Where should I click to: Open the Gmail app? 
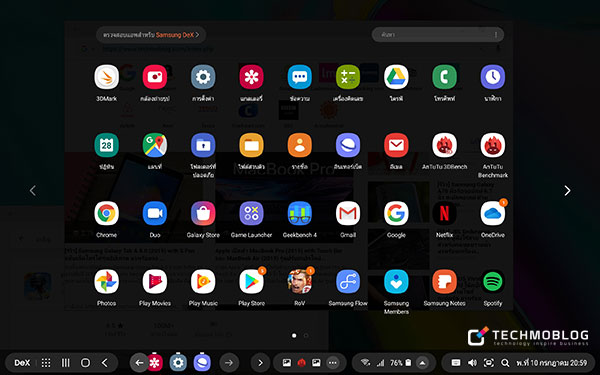coord(348,213)
